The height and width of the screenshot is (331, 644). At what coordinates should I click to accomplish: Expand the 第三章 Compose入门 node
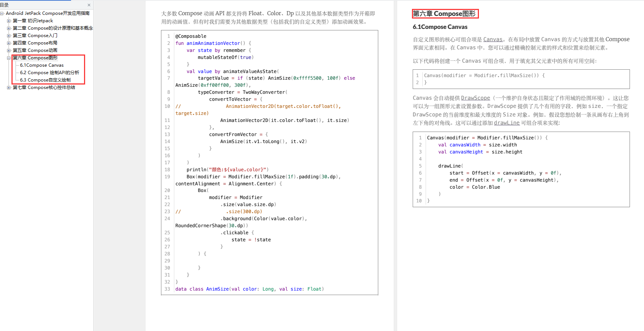pos(9,36)
